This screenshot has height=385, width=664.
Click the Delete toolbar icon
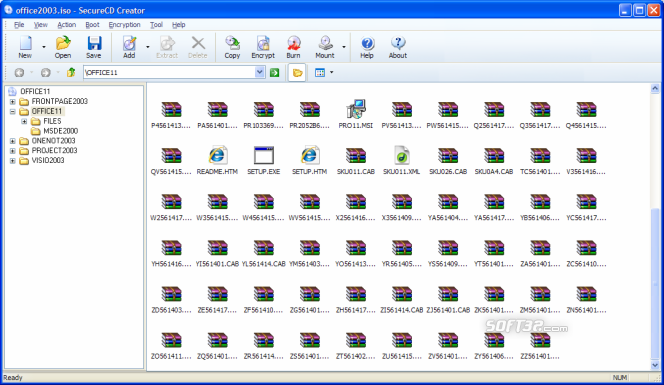(x=198, y=47)
